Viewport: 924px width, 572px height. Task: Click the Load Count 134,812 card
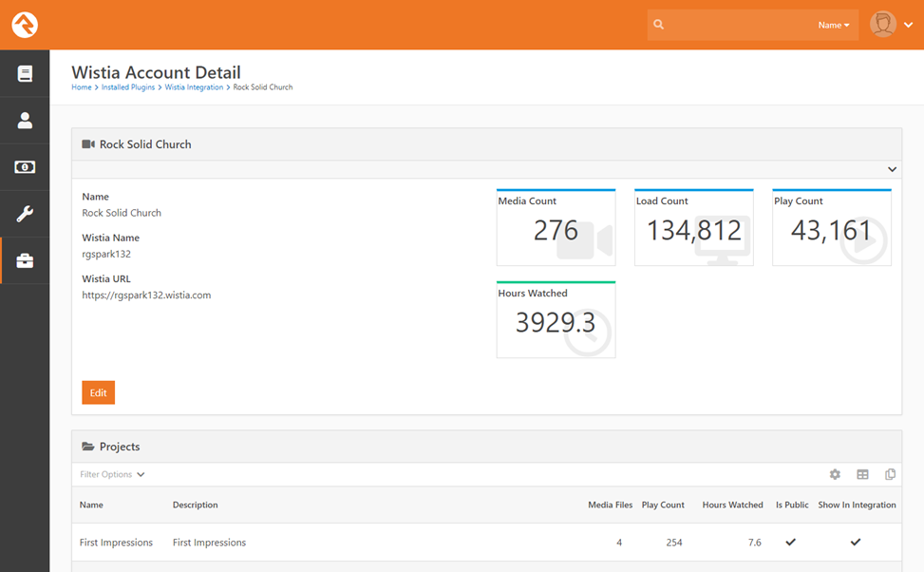click(x=694, y=228)
